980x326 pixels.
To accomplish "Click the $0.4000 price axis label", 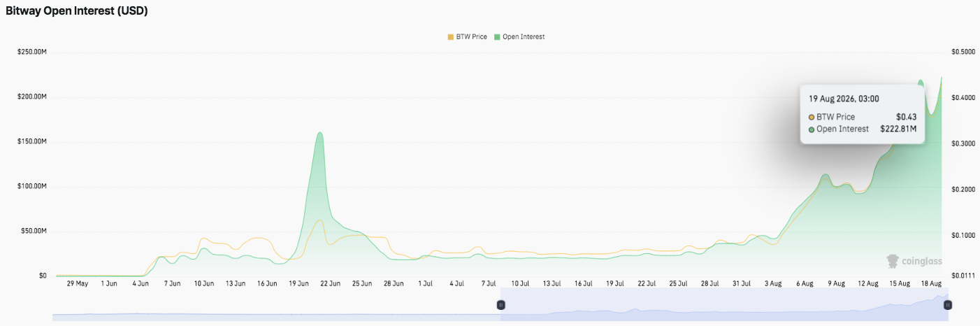I will pyautogui.click(x=964, y=98).
